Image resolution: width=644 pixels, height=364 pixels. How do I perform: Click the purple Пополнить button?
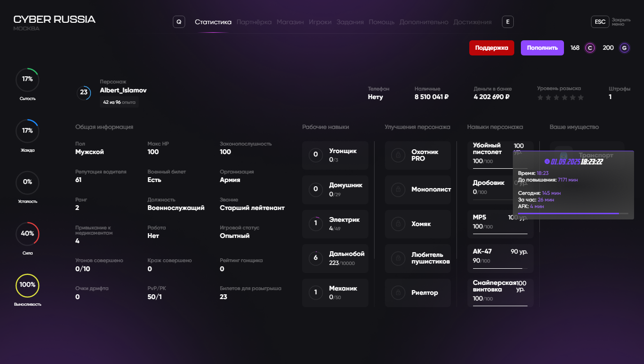tap(542, 48)
